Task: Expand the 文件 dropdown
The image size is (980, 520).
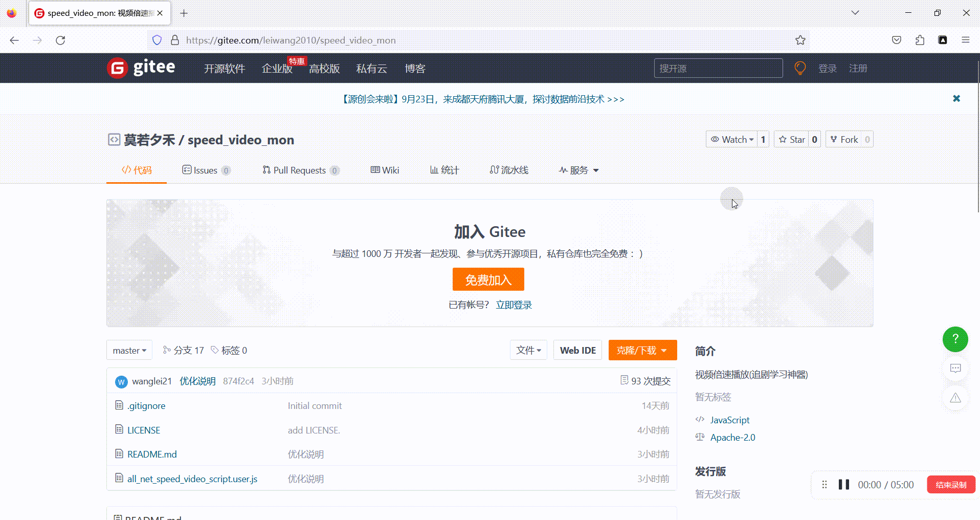Action: point(528,350)
